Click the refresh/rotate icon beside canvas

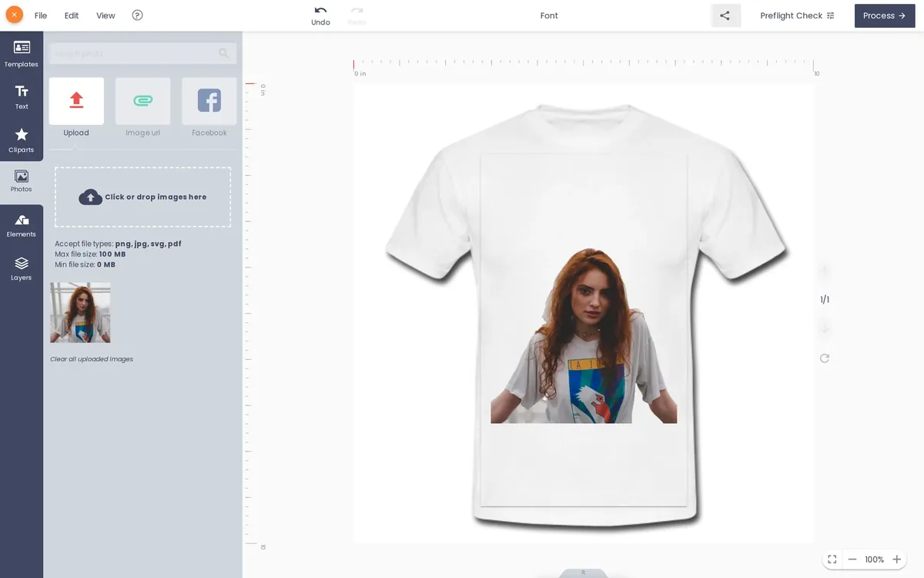tap(825, 358)
